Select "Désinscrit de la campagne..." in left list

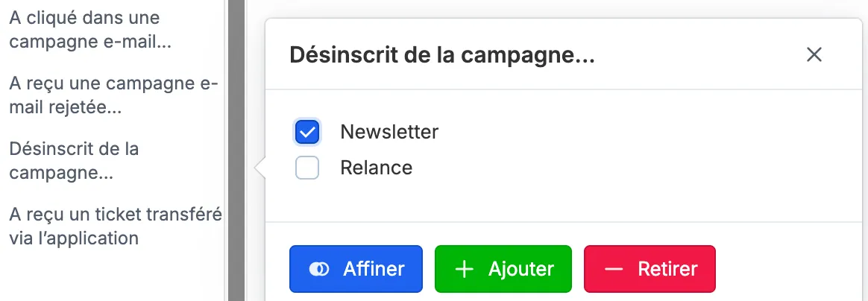point(74,160)
